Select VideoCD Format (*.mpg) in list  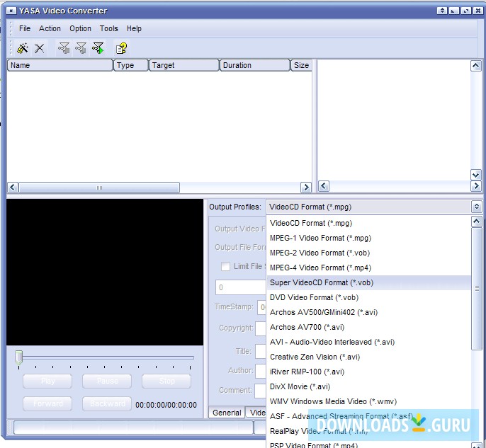tap(369, 223)
